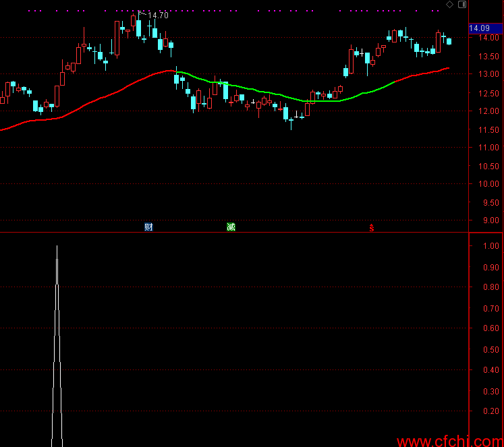Click the 0.60 indicator axis label
The height and width of the screenshot is (447, 504).
pyautogui.click(x=491, y=328)
